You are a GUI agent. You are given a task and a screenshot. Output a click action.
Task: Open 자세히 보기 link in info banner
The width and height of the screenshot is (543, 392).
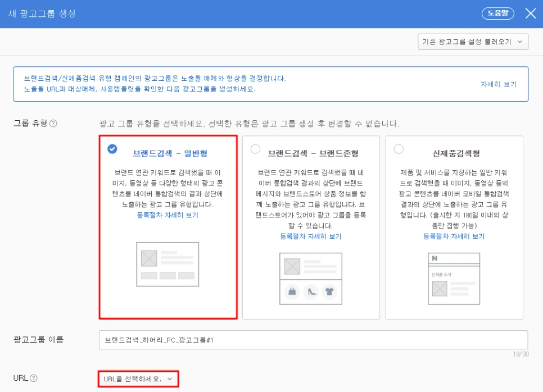[499, 84]
